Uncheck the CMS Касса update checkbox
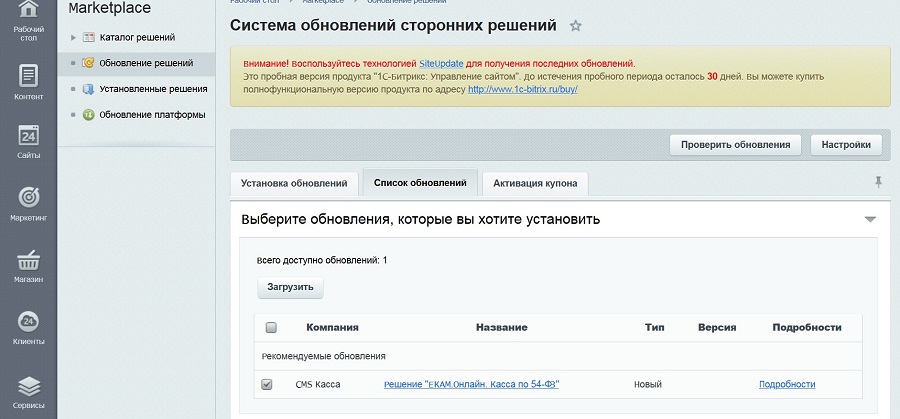Screen dimensions: 900x419 [267, 385]
